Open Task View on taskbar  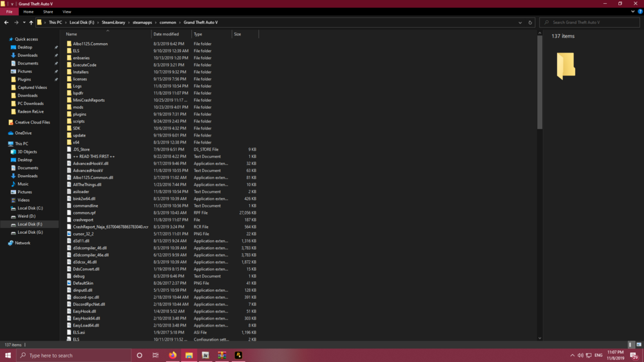pyautogui.click(x=155, y=356)
